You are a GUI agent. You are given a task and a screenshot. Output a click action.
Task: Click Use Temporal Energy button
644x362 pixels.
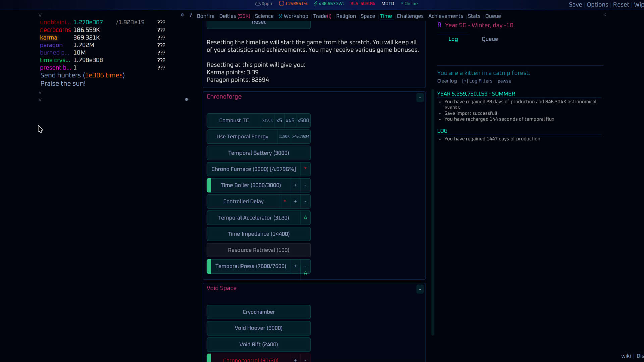242,137
